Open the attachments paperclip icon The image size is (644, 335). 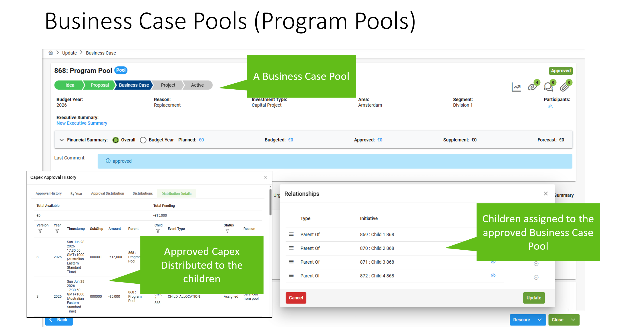point(564,87)
